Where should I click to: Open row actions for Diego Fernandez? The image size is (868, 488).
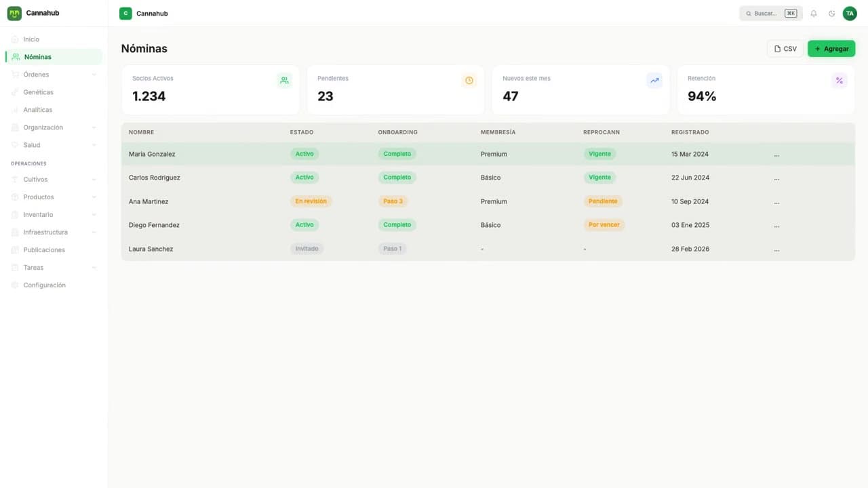click(x=776, y=226)
